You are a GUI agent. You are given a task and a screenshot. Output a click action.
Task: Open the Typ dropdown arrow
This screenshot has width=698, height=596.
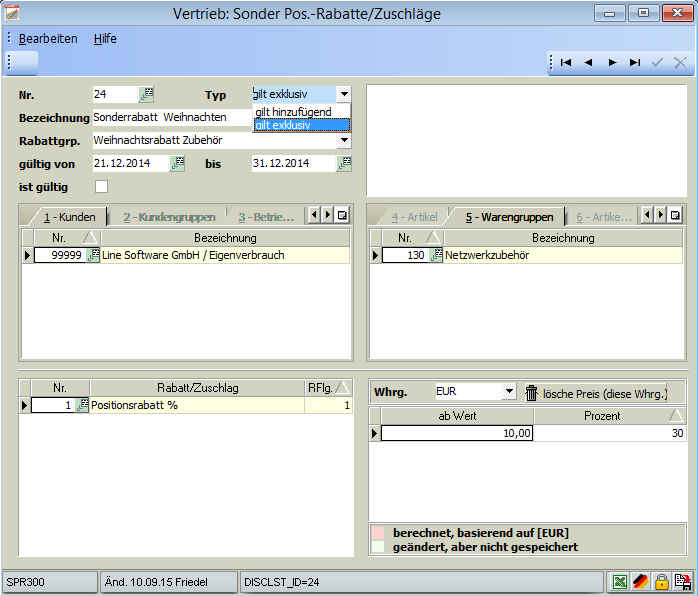point(344,94)
